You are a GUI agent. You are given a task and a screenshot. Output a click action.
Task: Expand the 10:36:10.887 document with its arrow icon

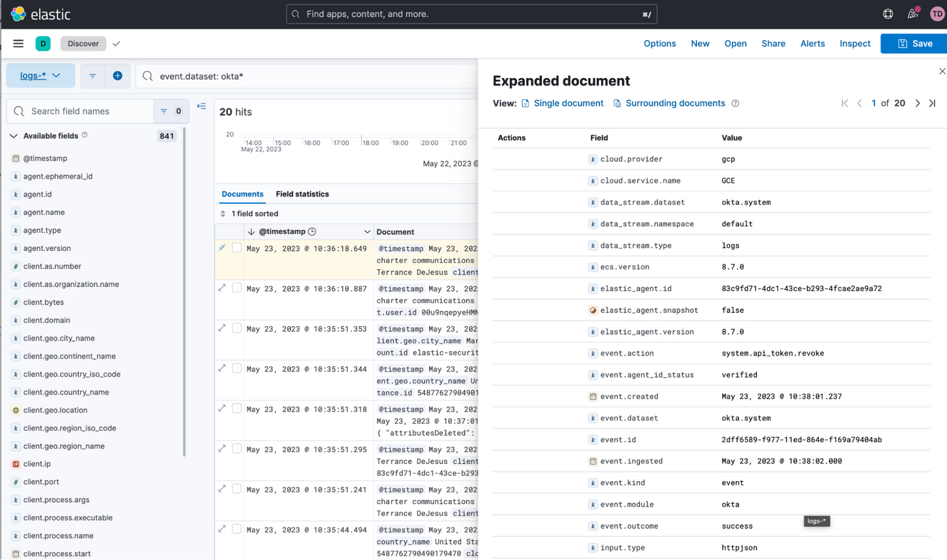click(222, 287)
